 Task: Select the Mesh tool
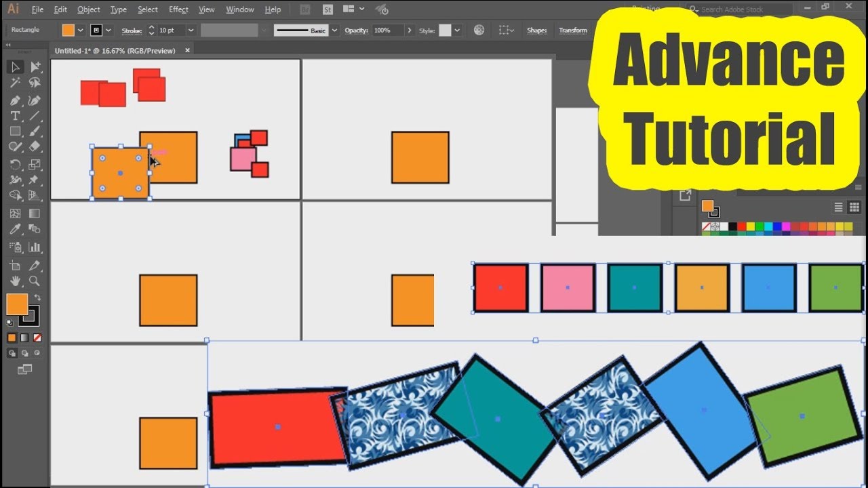[15, 213]
